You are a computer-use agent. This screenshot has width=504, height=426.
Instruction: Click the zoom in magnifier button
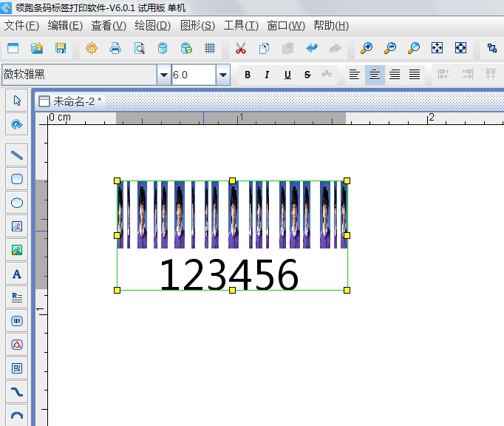(367, 49)
